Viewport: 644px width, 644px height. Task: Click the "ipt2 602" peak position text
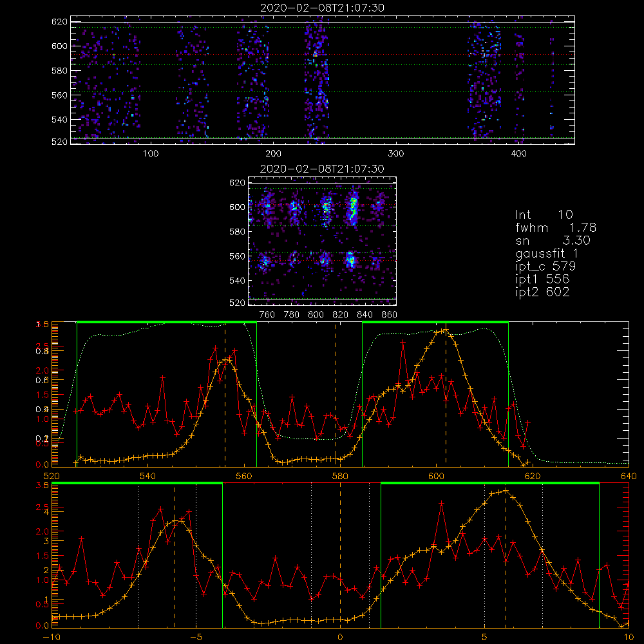point(542,292)
